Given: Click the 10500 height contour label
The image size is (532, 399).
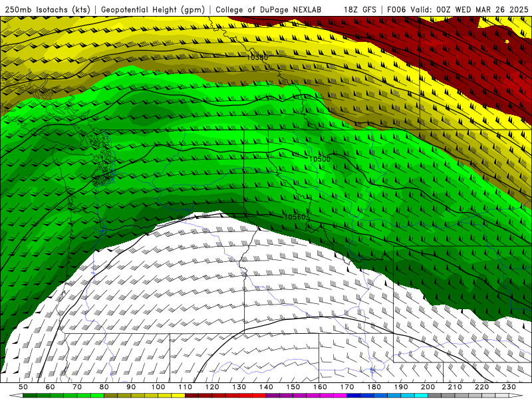Looking at the screenshot, I should click(320, 159).
